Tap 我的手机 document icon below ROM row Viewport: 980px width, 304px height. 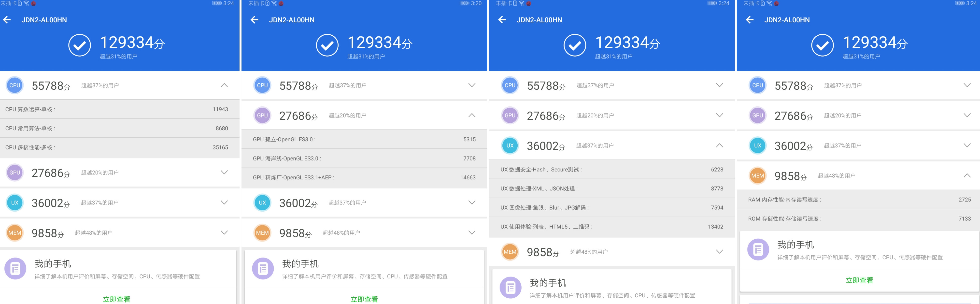[758, 250]
